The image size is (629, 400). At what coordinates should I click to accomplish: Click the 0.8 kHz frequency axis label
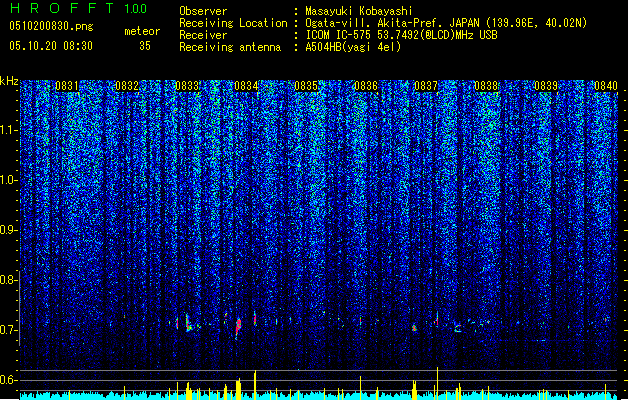pyautogui.click(x=8, y=280)
